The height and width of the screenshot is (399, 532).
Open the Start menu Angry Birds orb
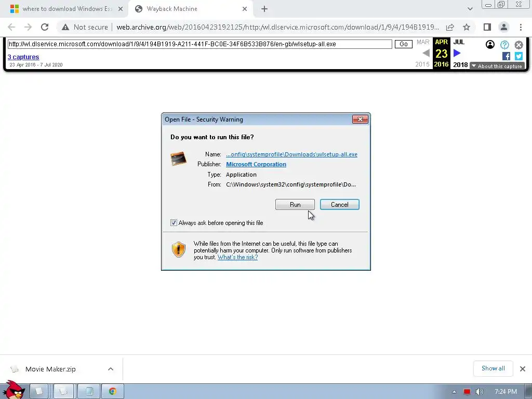coord(14,390)
